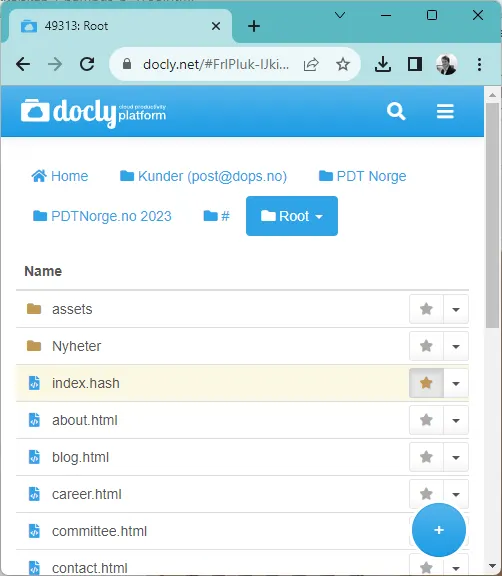This screenshot has height=576, width=502.
Task: Share this page via address bar icon
Action: (311, 65)
